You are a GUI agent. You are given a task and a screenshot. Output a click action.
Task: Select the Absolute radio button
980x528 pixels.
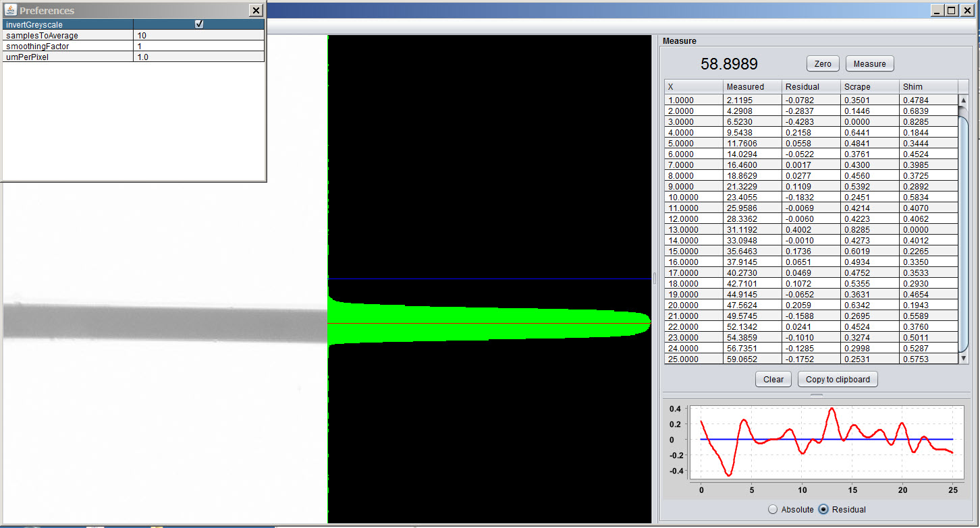tap(773, 510)
